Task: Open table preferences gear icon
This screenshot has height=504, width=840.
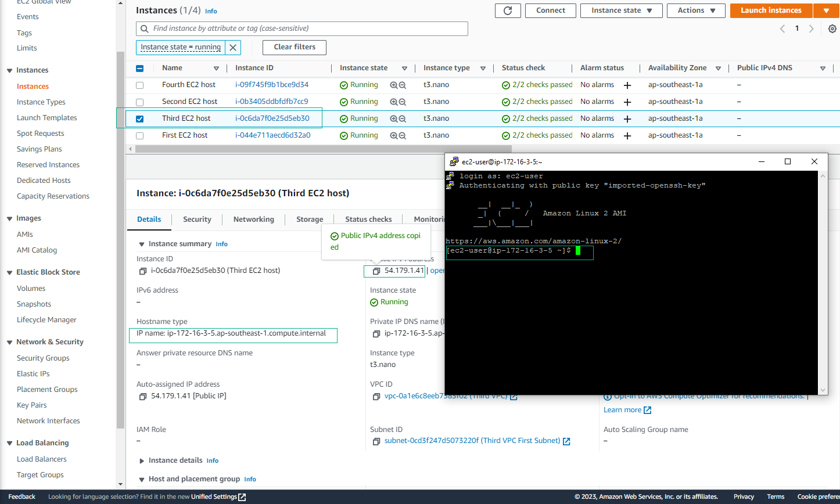Action: tap(832, 28)
